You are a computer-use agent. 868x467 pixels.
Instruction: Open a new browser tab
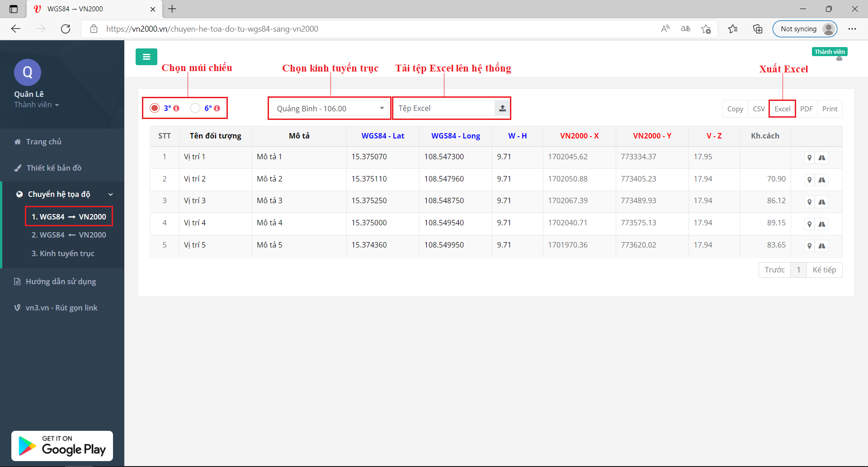point(172,9)
